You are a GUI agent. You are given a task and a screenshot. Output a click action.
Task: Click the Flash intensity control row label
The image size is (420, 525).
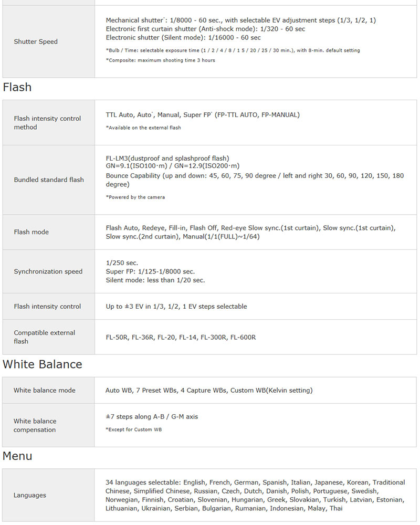coord(47,306)
